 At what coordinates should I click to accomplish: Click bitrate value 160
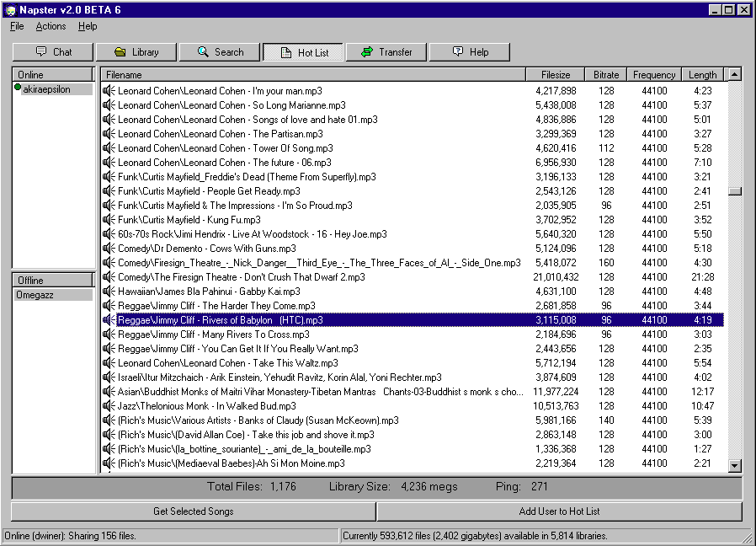606,263
